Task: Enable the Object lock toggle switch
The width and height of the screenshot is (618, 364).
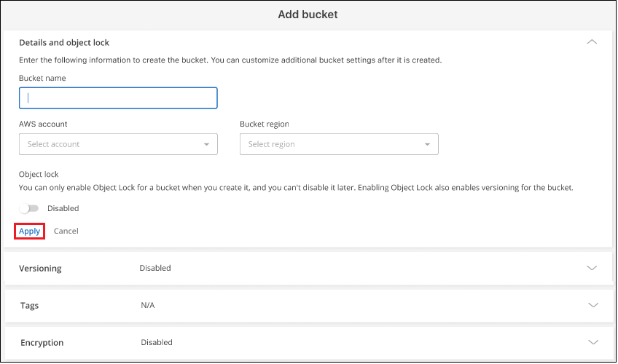Action: coord(29,208)
